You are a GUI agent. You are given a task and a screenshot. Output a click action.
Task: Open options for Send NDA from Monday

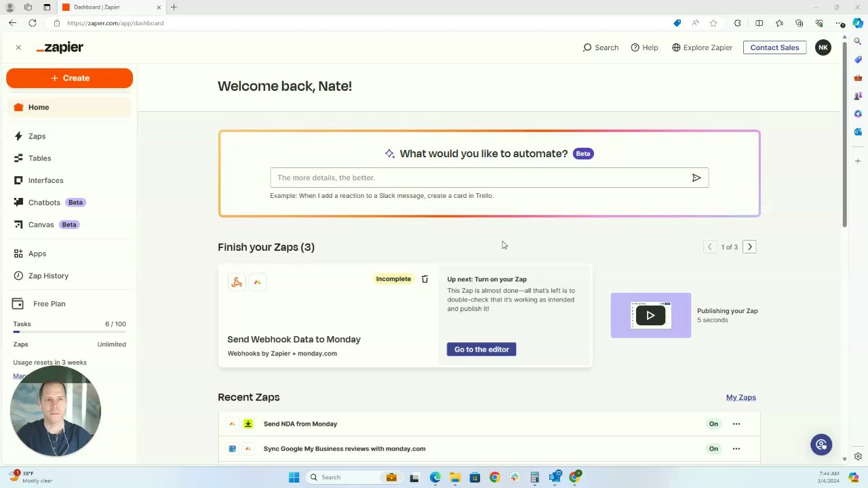tap(736, 424)
